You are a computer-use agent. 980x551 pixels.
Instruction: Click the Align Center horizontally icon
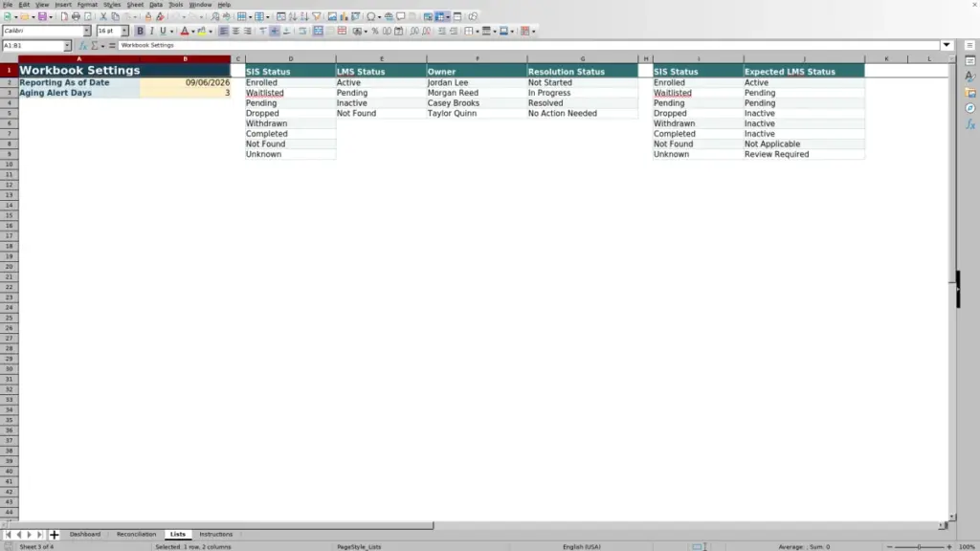235,31
